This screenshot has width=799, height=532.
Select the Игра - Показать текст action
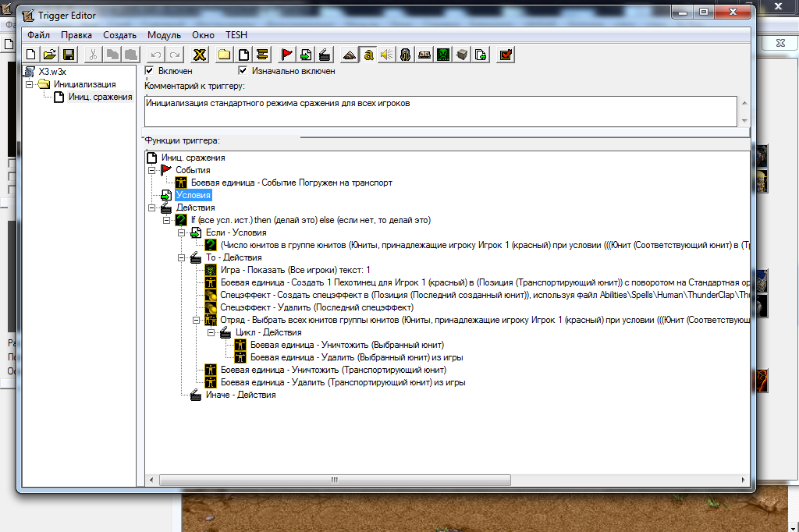(296, 270)
